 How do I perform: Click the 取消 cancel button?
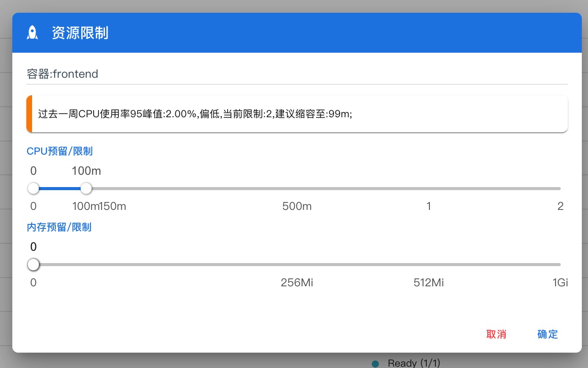pos(496,334)
